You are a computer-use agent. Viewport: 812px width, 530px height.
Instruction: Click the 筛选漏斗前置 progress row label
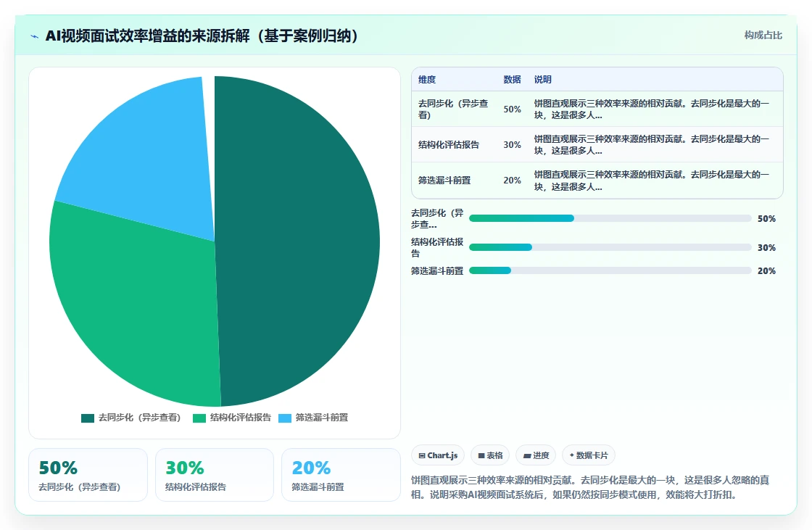pos(438,271)
